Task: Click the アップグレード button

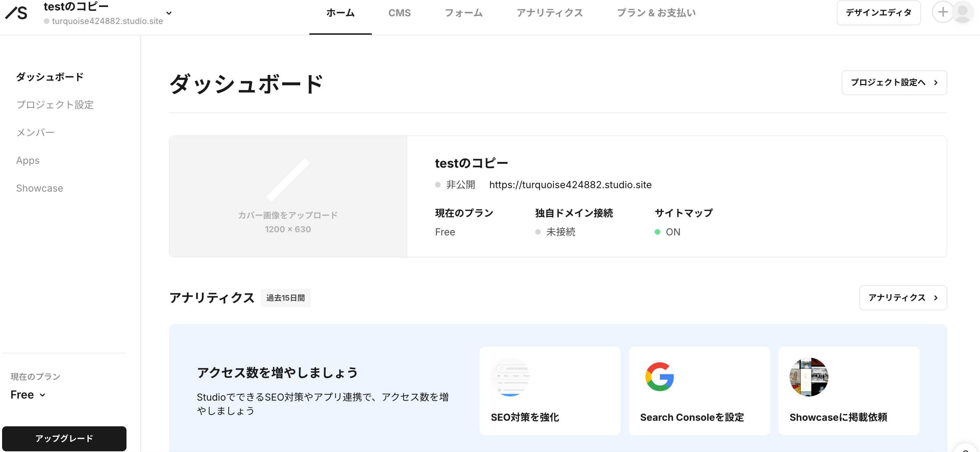Action: 64,438
